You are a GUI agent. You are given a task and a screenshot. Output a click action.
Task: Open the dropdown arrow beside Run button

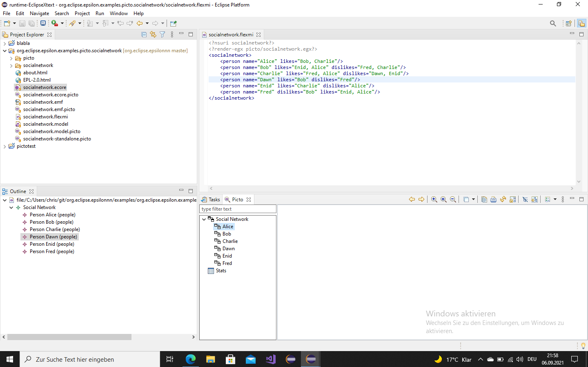point(62,23)
